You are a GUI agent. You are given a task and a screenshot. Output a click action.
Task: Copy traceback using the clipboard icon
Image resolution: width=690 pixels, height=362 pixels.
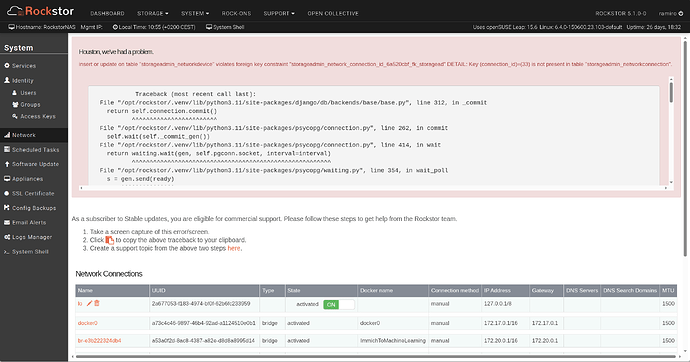pyautogui.click(x=110, y=240)
